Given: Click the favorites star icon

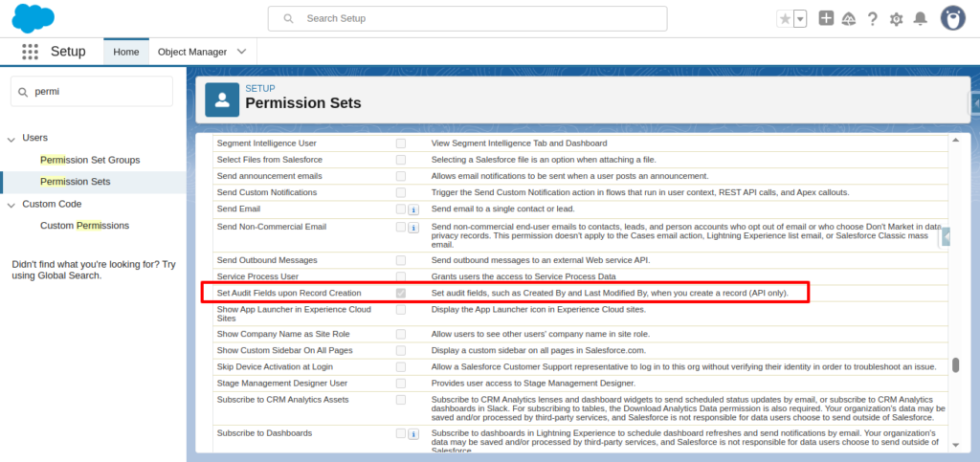Looking at the screenshot, I should pos(785,19).
